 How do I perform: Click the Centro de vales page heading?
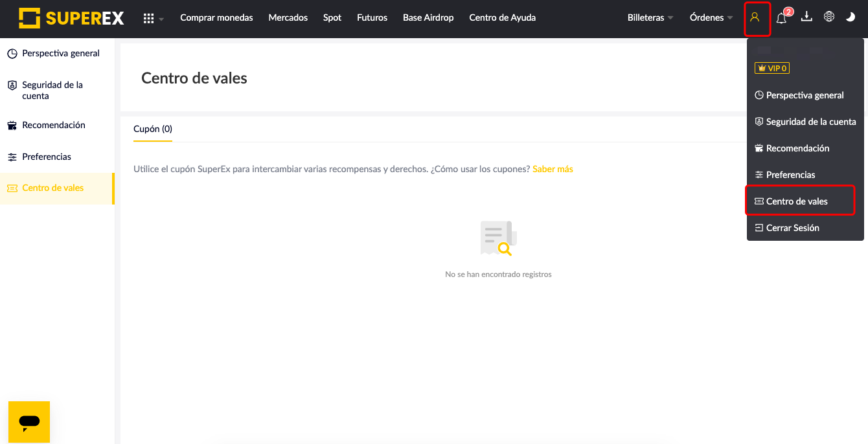click(194, 78)
